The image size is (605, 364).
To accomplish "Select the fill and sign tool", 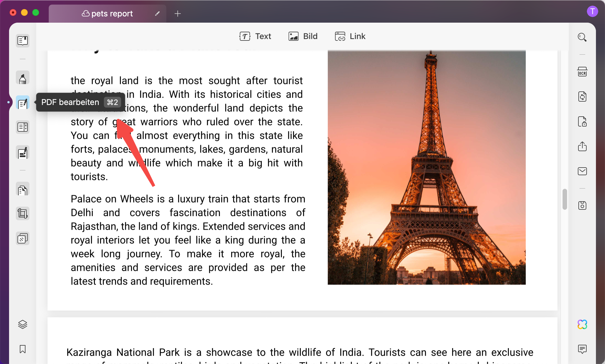I will tap(23, 153).
